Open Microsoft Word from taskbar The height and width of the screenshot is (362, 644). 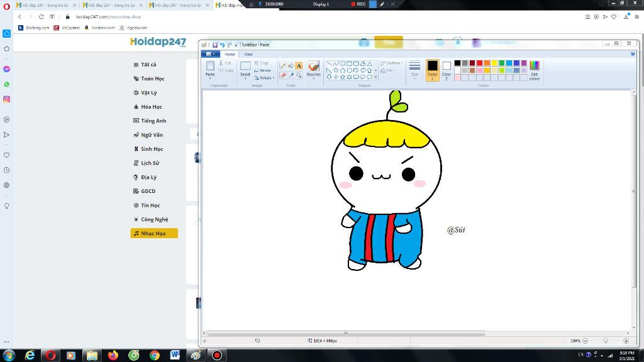(175, 355)
